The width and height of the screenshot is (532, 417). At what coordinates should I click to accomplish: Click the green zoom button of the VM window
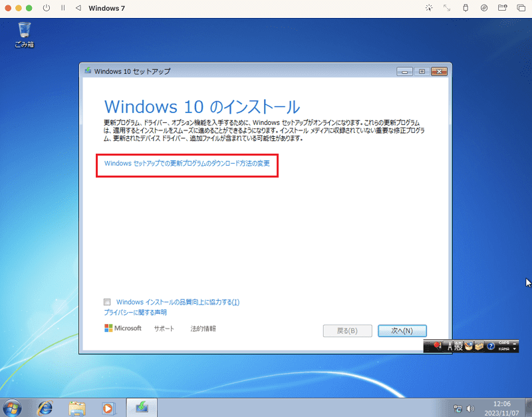click(x=29, y=8)
